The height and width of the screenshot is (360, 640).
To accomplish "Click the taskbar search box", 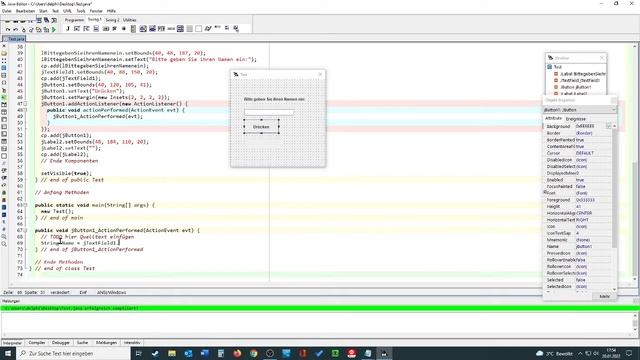I will 73,353.
